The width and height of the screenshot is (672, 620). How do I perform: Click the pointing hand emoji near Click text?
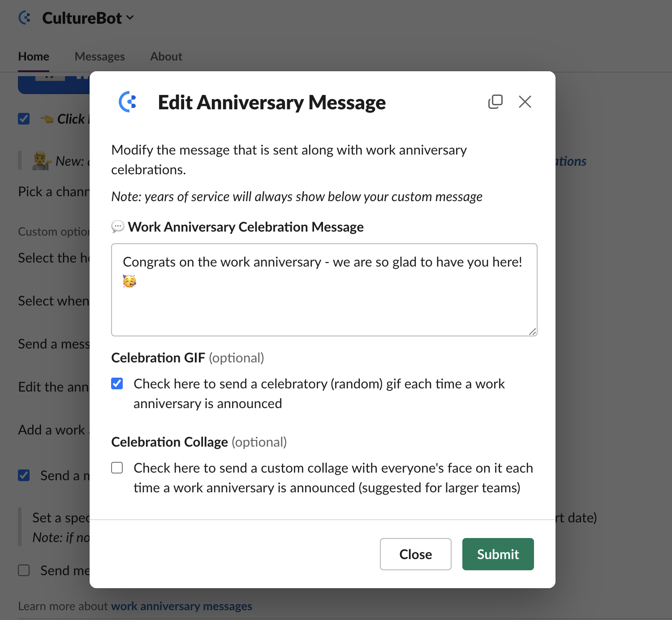coord(47,119)
